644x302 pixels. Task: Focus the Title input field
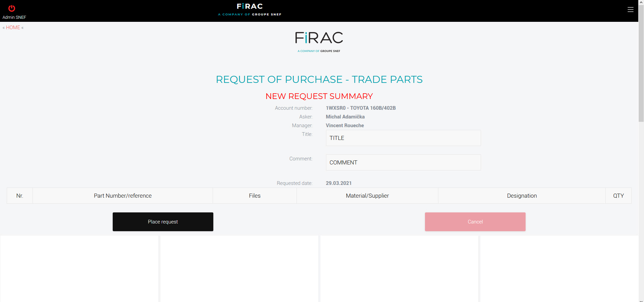[x=403, y=138]
